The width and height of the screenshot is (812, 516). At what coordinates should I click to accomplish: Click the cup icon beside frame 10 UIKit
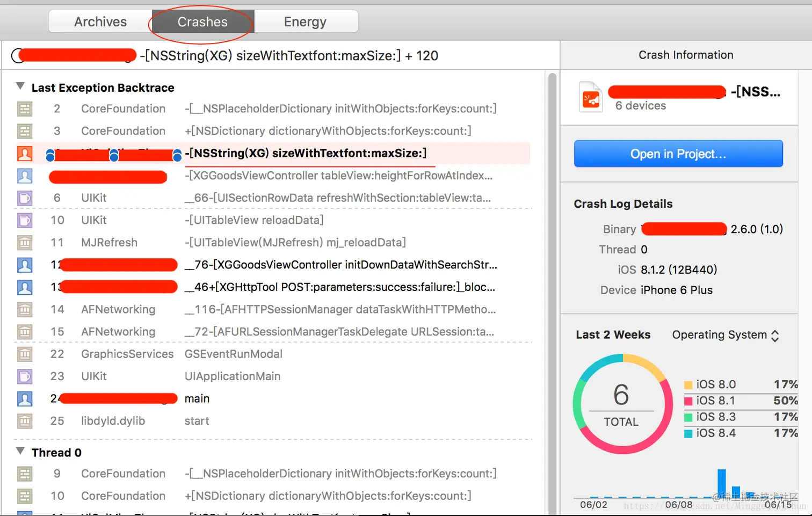(25, 220)
